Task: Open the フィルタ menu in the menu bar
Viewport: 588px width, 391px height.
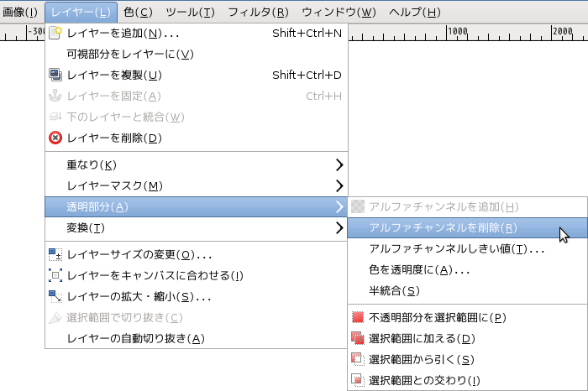Action: (258, 12)
